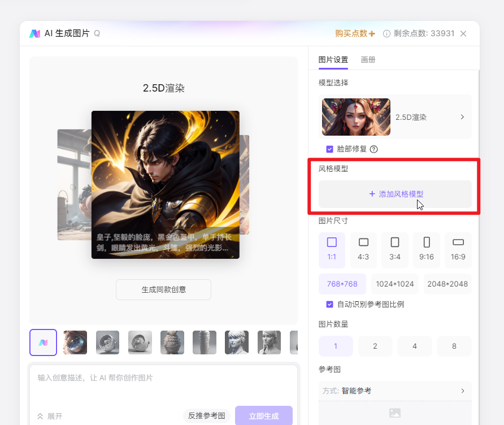Click the info icon next to 剩余点数
Screen dimensions: 504x425
pos(386,33)
